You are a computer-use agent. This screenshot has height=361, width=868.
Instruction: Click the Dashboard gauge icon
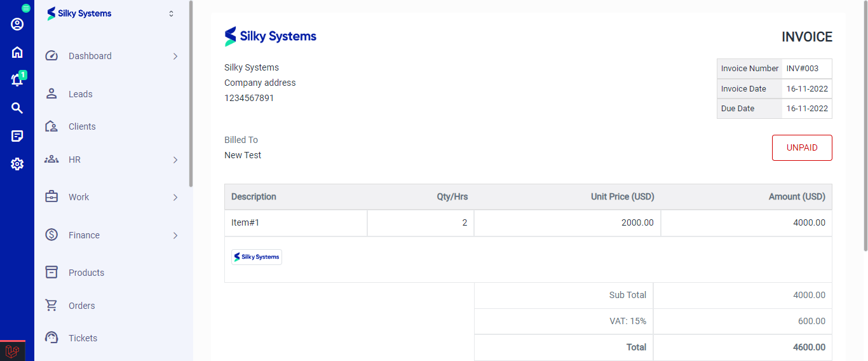coord(51,56)
